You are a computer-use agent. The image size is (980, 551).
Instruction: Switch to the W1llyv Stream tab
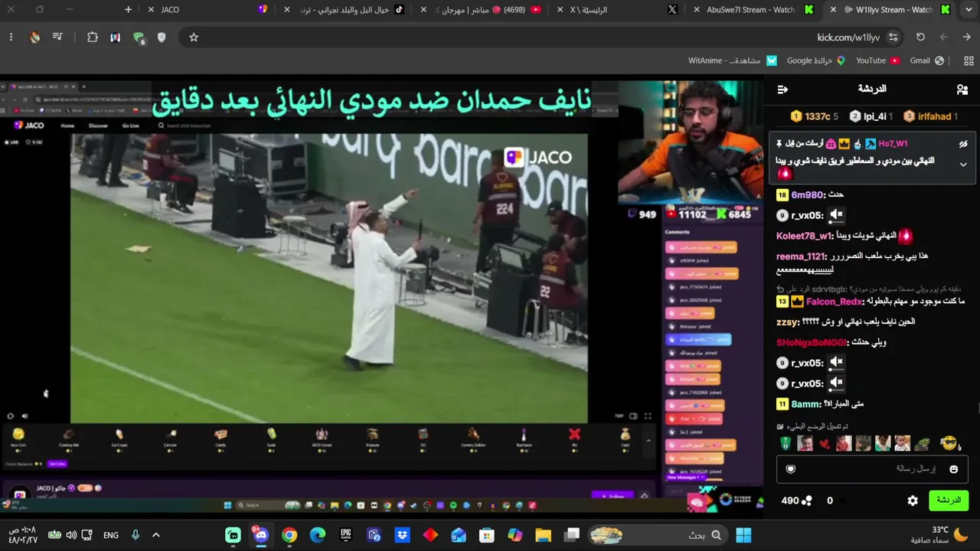[888, 10]
